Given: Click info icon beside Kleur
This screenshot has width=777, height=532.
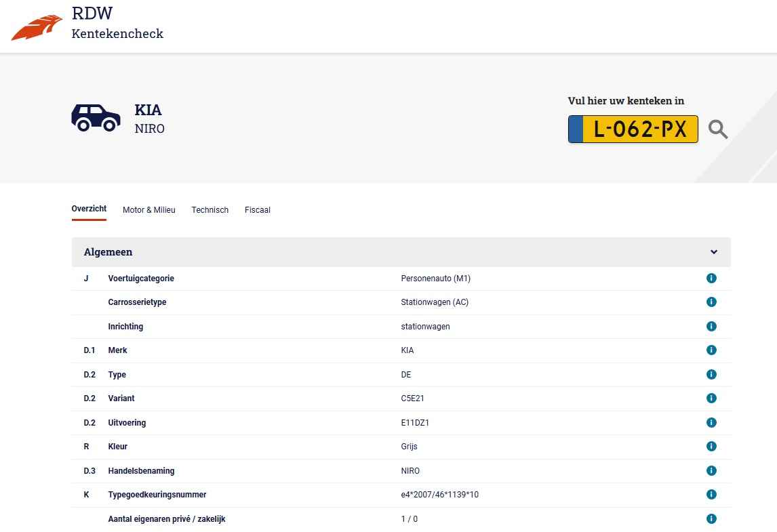Looking at the screenshot, I should point(711,446).
